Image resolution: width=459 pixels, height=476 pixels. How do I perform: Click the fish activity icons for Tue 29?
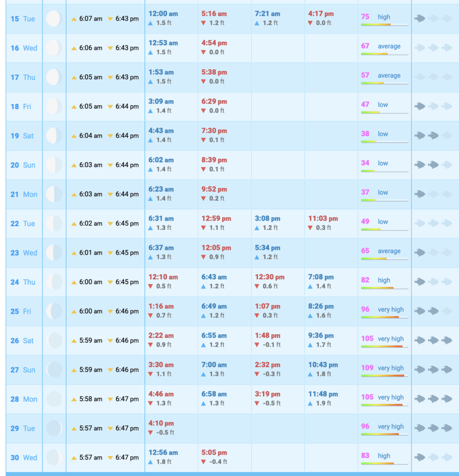pyautogui.click(x=433, y=428)
